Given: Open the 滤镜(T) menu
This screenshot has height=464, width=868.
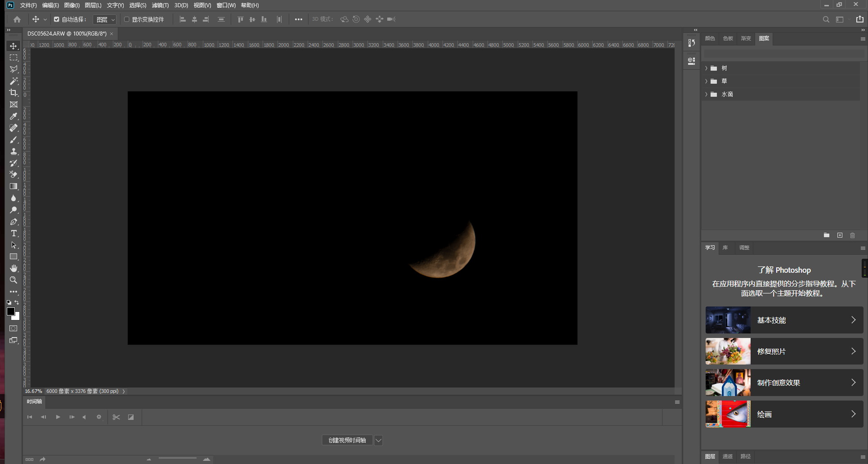Looking at the screenshot, I should 160,5.
